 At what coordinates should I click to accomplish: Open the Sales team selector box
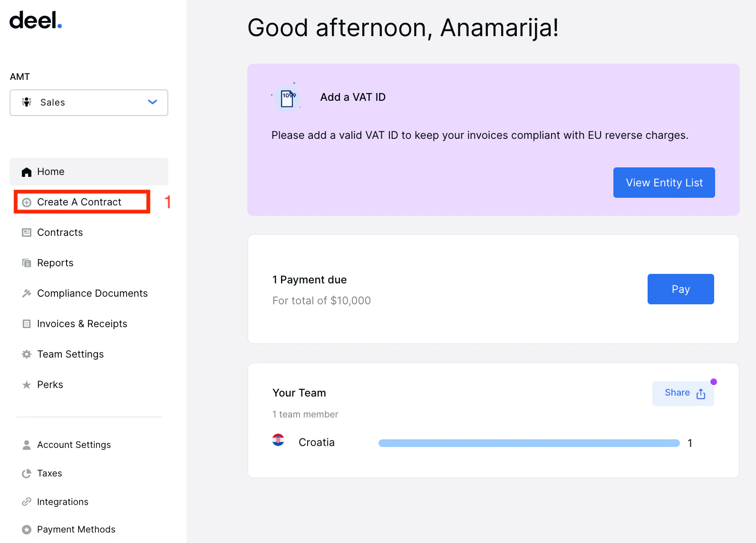[89, 103]
